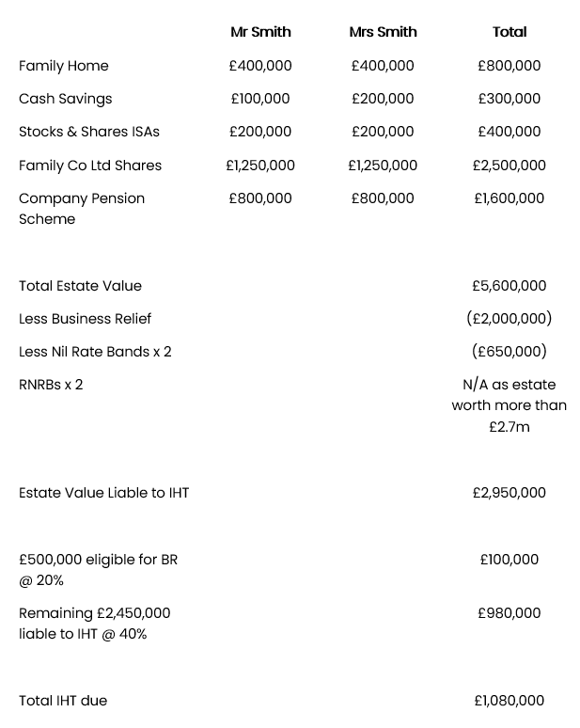The height and width of the screenshot is (728, 580).
Task: Click the Mr Smith column header
Action: pyautogui.click(x=260, y=32)
